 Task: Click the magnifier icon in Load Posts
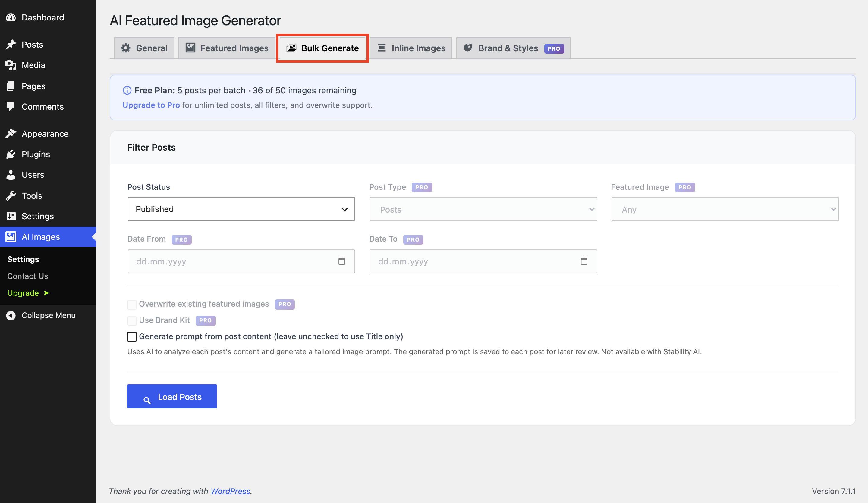click(147, 400)
